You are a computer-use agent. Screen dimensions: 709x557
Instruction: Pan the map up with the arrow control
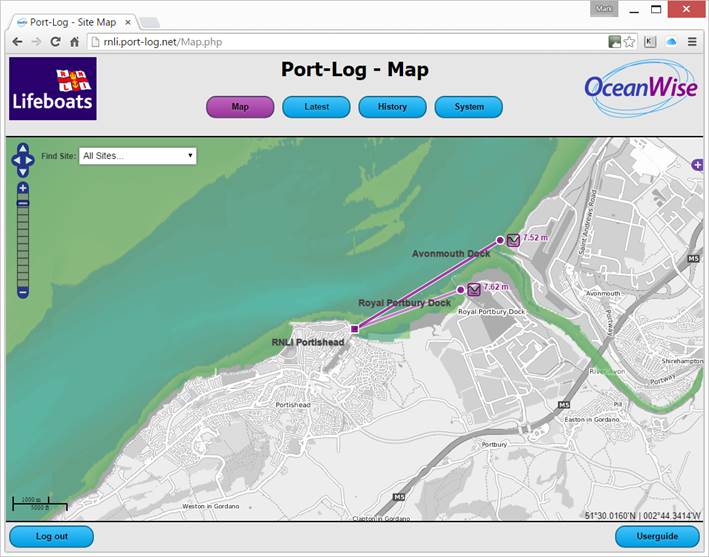click(23, 149)
